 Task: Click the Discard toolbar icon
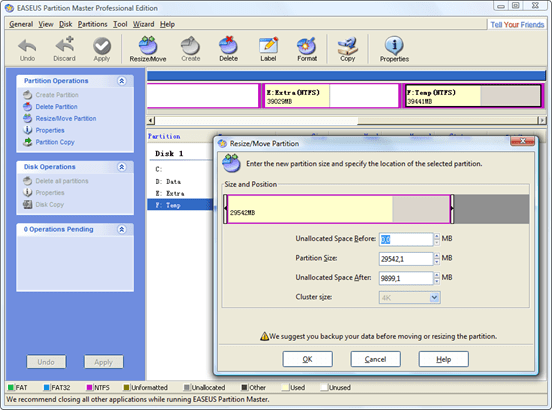pyautogui.click(x=64, y=45)
